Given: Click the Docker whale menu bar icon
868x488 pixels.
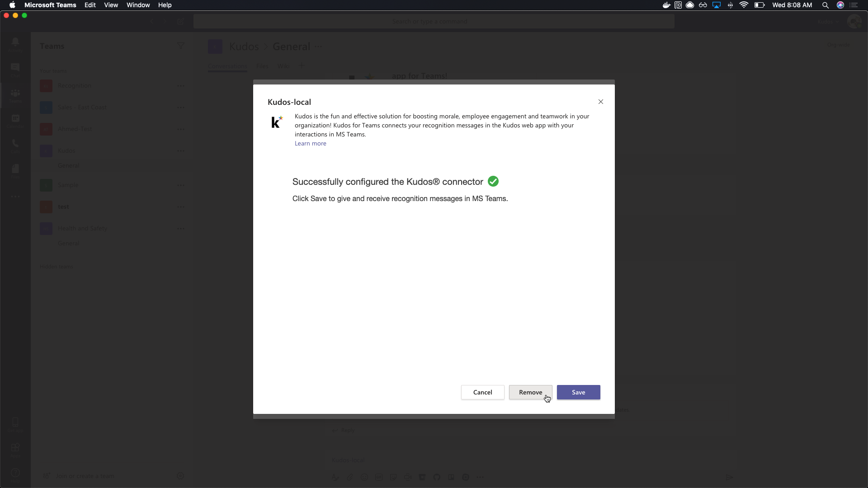Looking at the screenshot, I should [666, 5].
